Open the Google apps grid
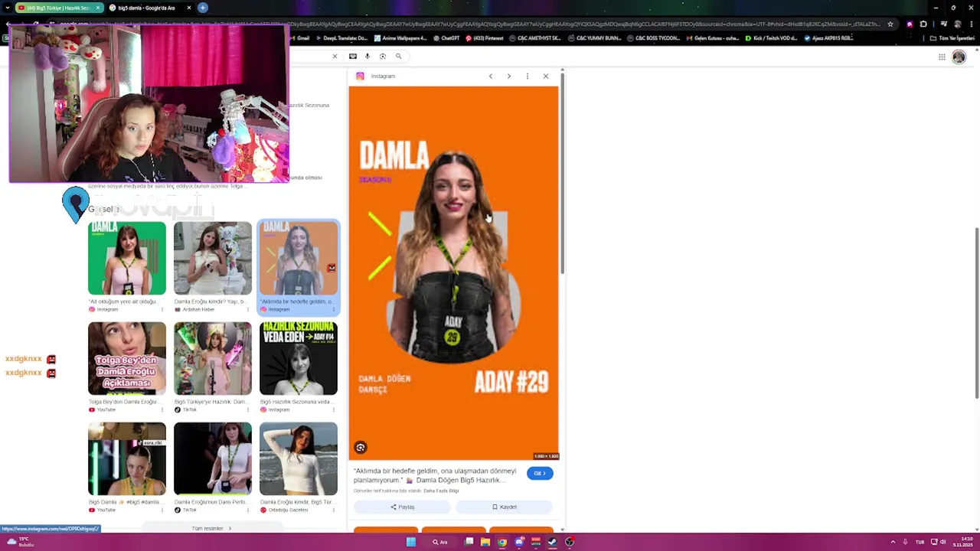This screenshot has height=551, width=980. [x=942, y=57]
